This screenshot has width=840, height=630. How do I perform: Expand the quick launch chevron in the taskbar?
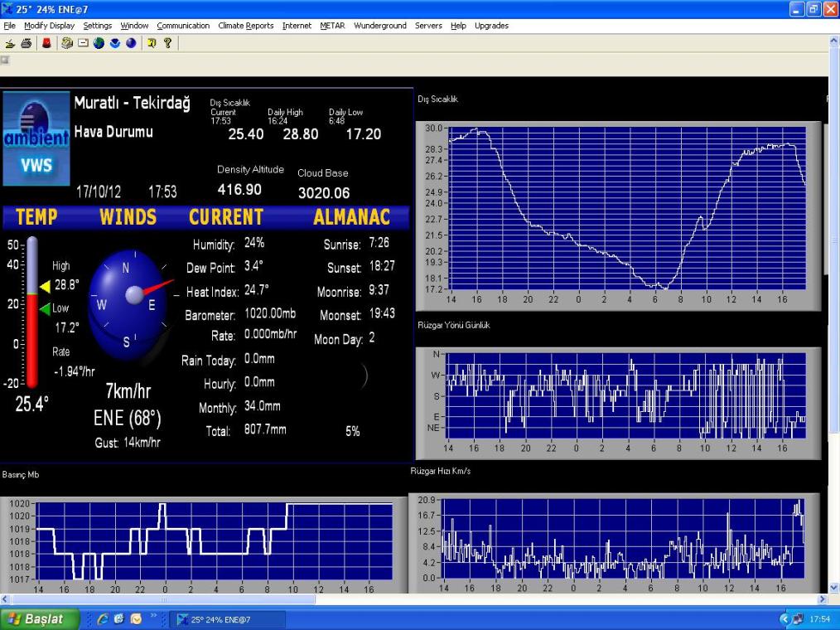point(155,617)
